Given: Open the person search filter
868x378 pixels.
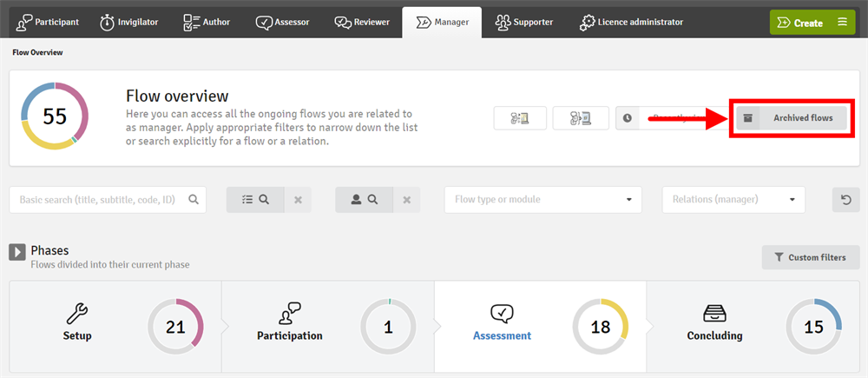Looking at the screenshot, I should (x=364, y=199).
